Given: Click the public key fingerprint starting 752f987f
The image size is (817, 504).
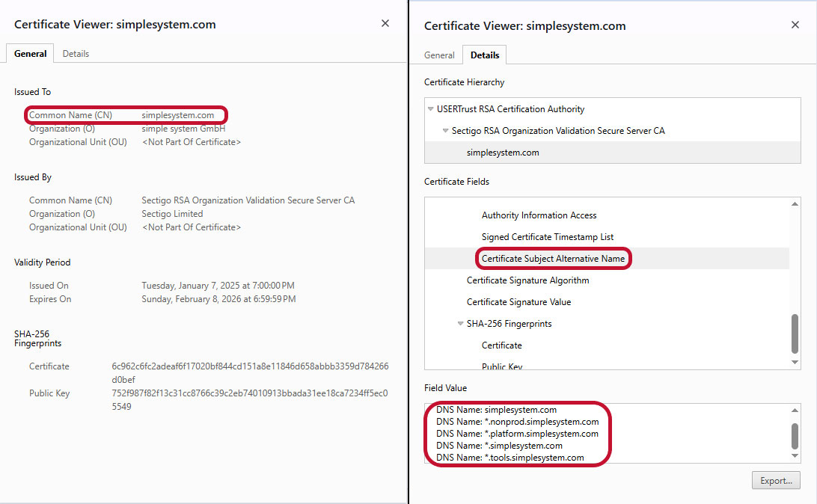Looking at the screenshot, I should tap(250, 400).
